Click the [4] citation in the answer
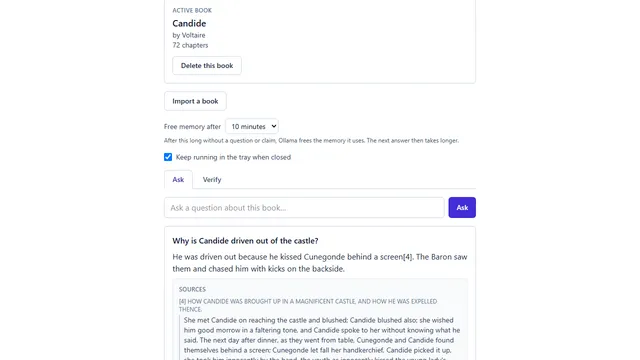 (x=408, y=257)
